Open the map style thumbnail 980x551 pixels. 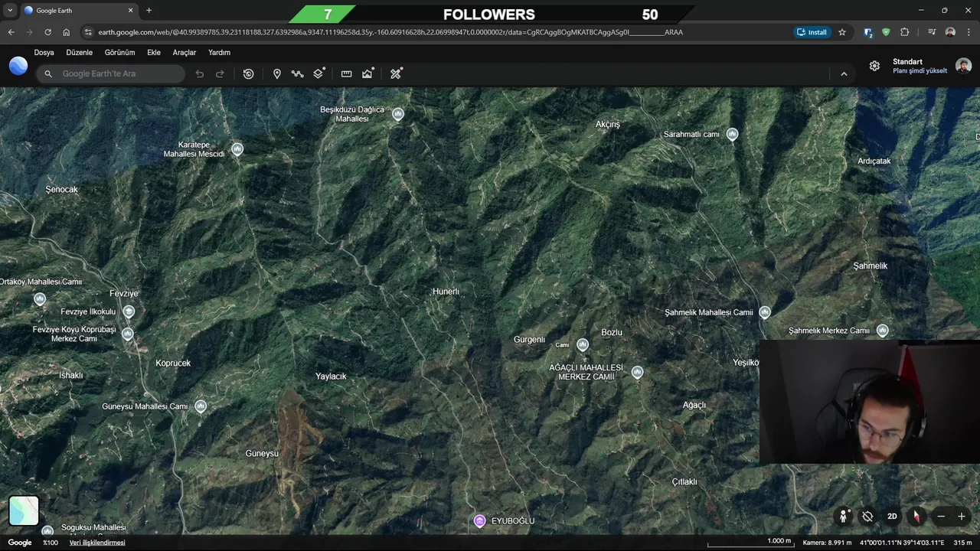24,510
